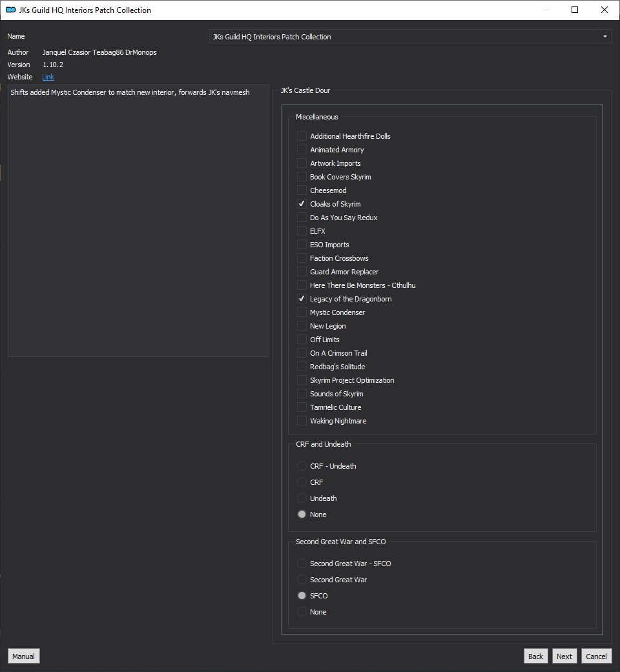Proceed with the Next button
Image resolution: width=620 pixels, height=672 pixels.
click(x=564, y=656)
